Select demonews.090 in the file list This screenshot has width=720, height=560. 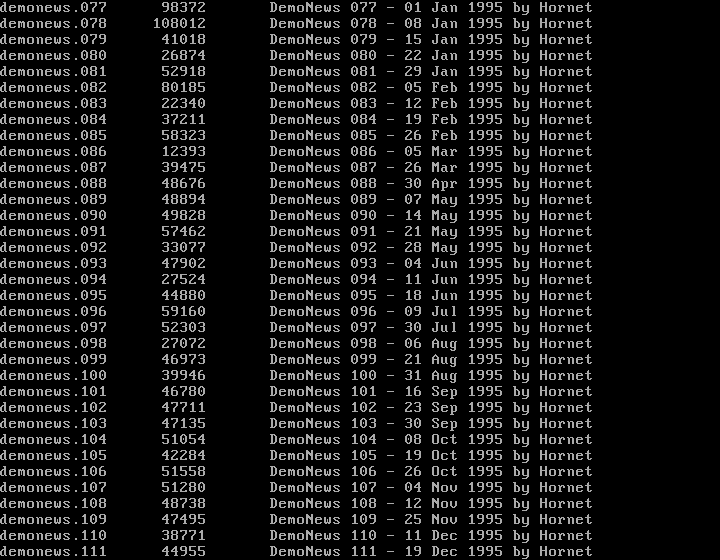pyautogui.click(x=53, y=216)
